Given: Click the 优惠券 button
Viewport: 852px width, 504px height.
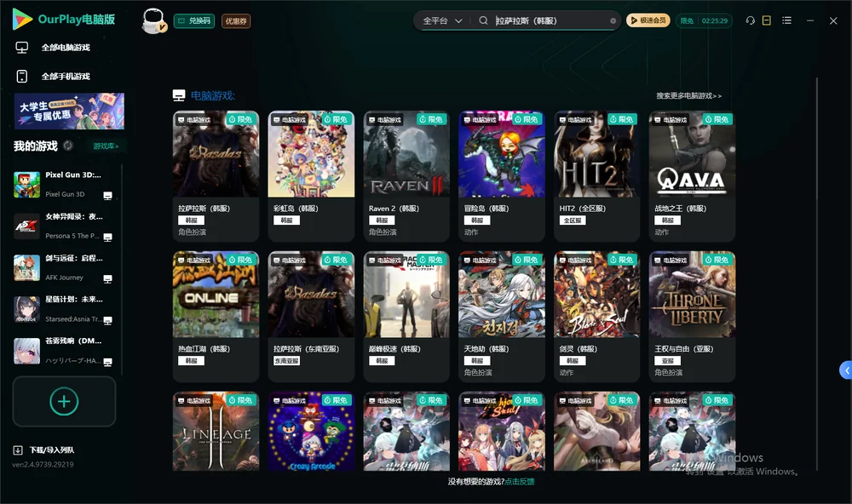Looking at the screenshot, I should (236, 21).
